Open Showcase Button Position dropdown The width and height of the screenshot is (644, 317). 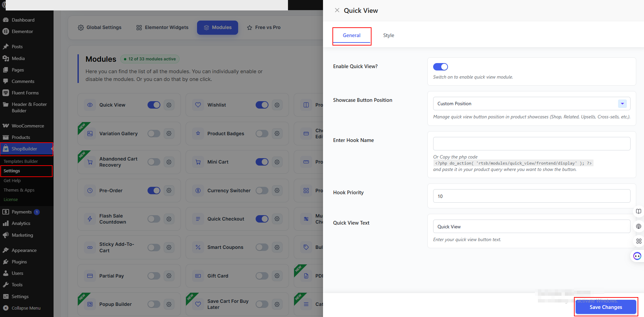pyautogui.click(x=532, y=104)
